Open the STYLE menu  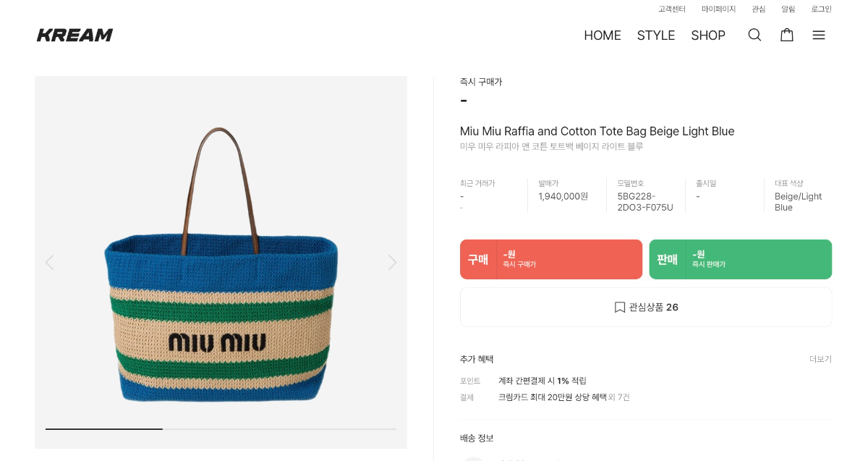click(655, 35)
